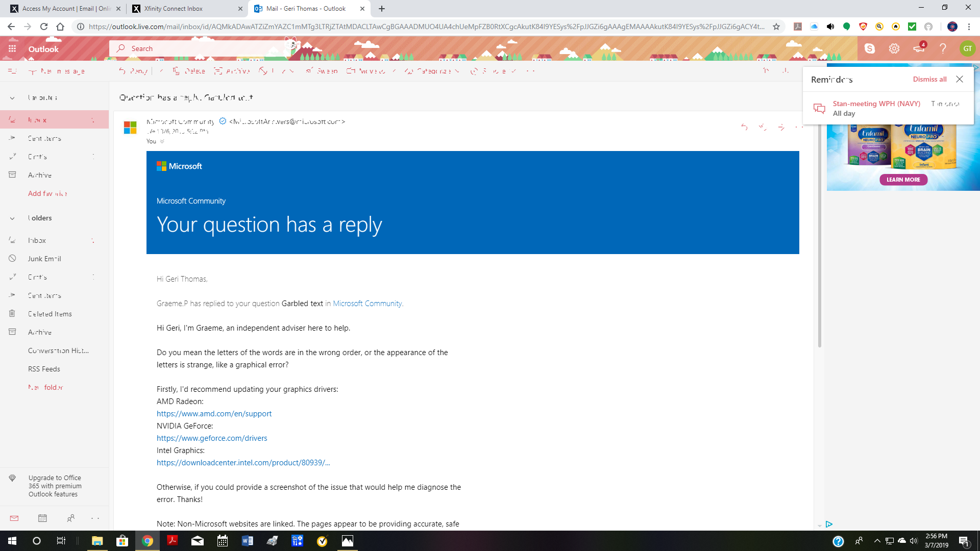The height and width of the screenshot is (551, 980).
Task: Expand the You recipient details chevron
Action: [x=162, y=141]
